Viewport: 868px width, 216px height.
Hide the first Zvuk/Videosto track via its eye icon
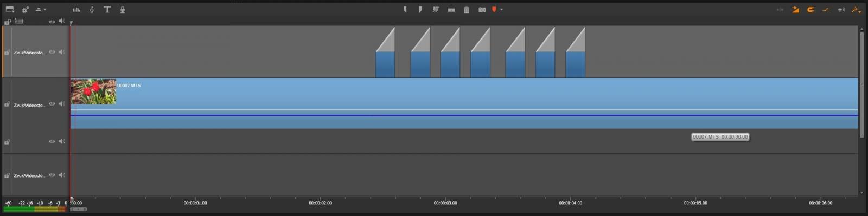click(52, 52)
